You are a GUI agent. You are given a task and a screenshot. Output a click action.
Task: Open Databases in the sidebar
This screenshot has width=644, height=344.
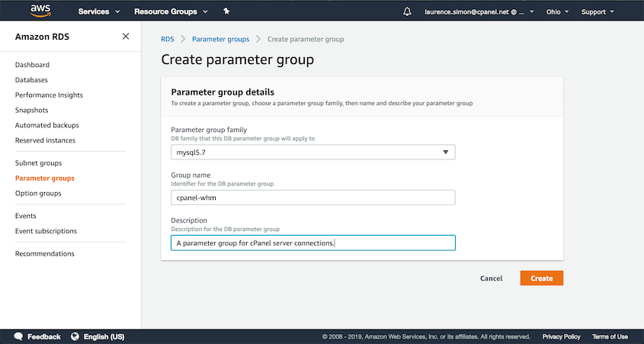(31, 80)
